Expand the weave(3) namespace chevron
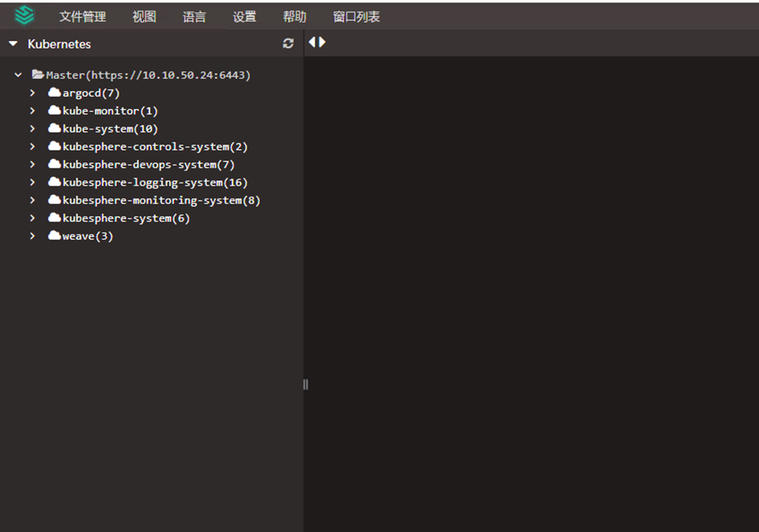This screenshot has width=759, height=532. tap(33, 236)
